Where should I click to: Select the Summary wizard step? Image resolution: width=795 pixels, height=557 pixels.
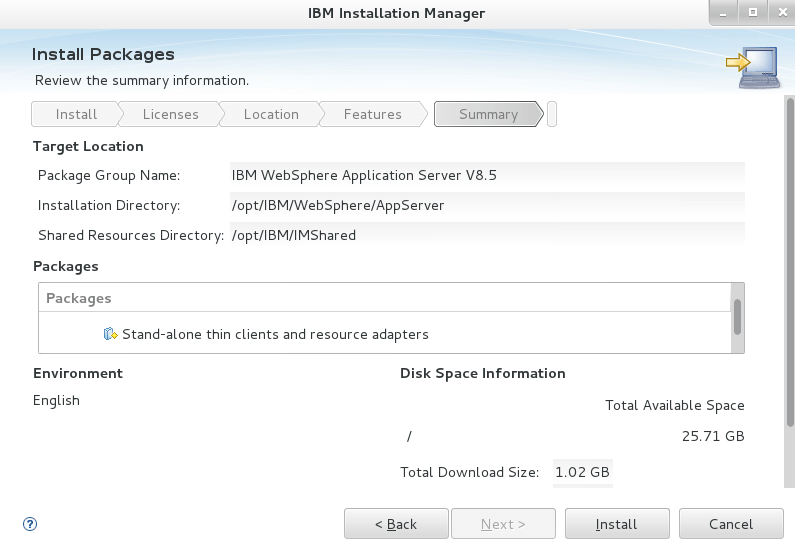tap(489, 114)
